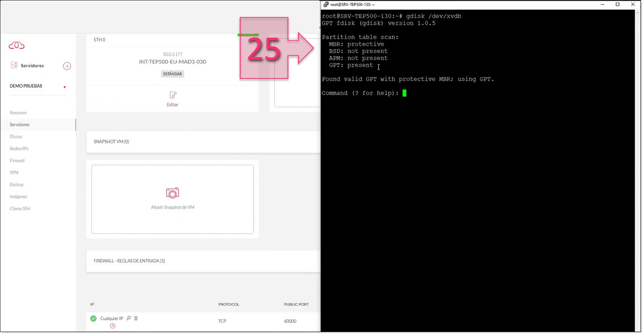Click the PuTTY icon in the terminal title bar
The height and width of the screenshot is (335, 644).
(326, 5)
